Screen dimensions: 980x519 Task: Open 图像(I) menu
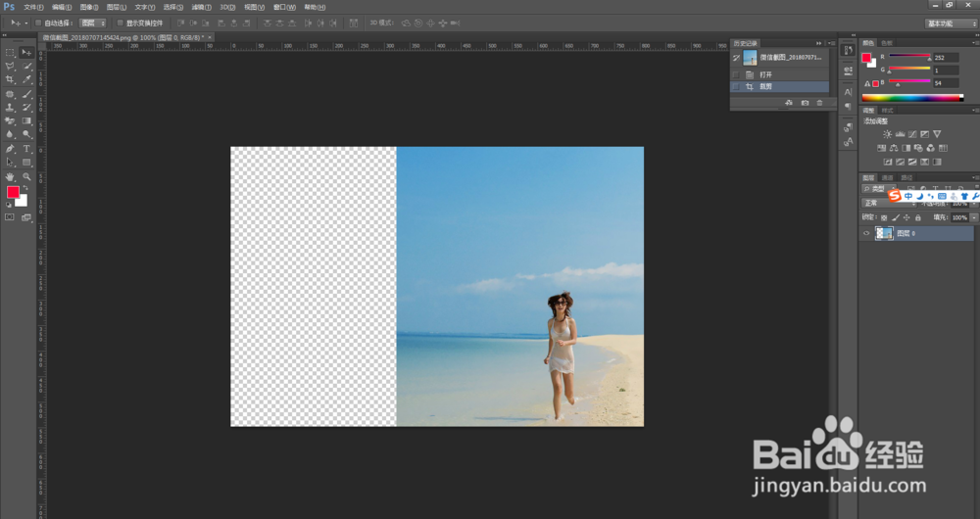89,8
